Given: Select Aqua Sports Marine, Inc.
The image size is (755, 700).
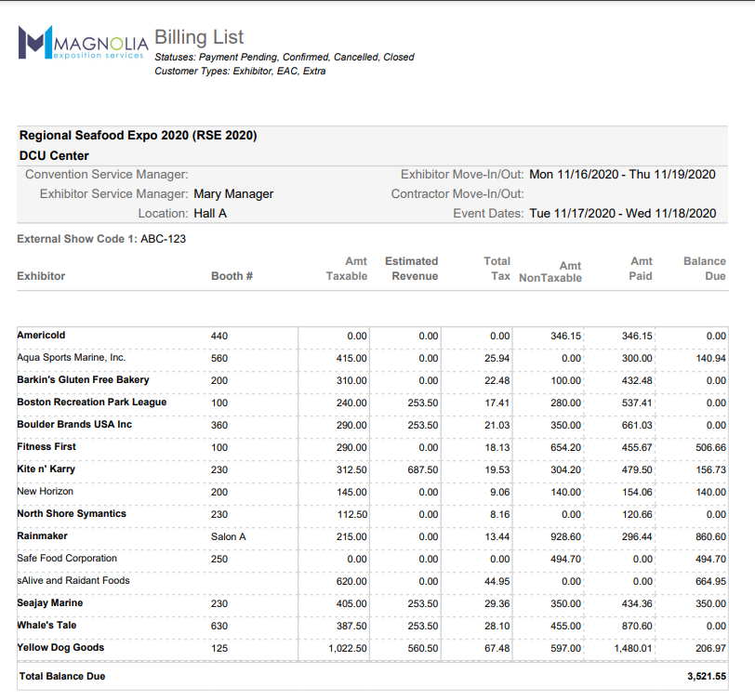Looking at the screenshot, I should tap(73, 358).
